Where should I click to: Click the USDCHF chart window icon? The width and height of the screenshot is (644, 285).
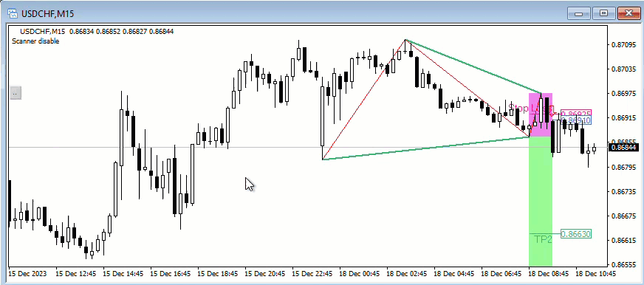(13, 13)
